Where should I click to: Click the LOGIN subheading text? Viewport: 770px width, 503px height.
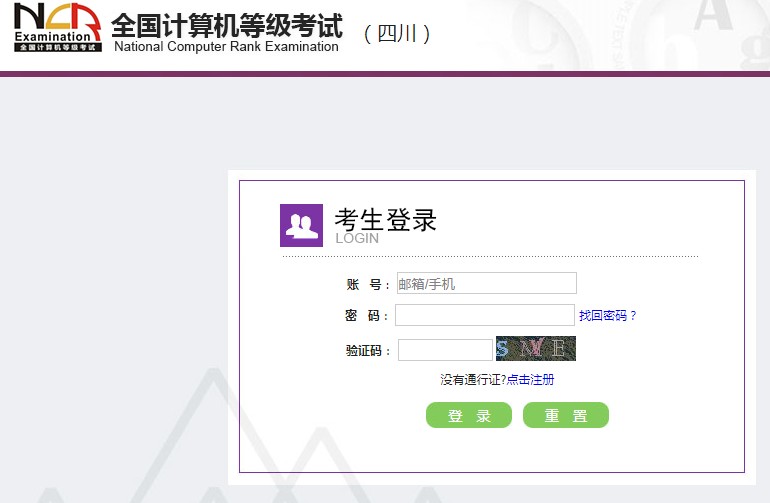coord(357,238)
